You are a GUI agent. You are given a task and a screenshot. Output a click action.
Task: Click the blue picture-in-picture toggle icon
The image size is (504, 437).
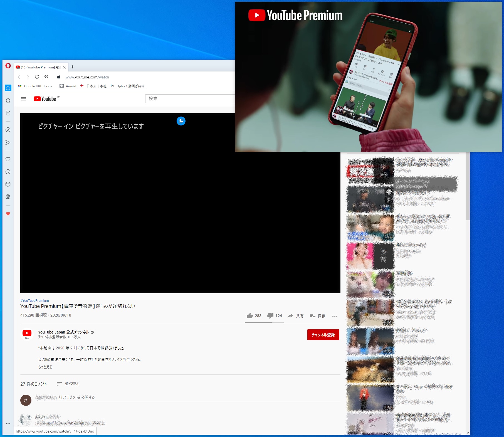pos(181,121)
